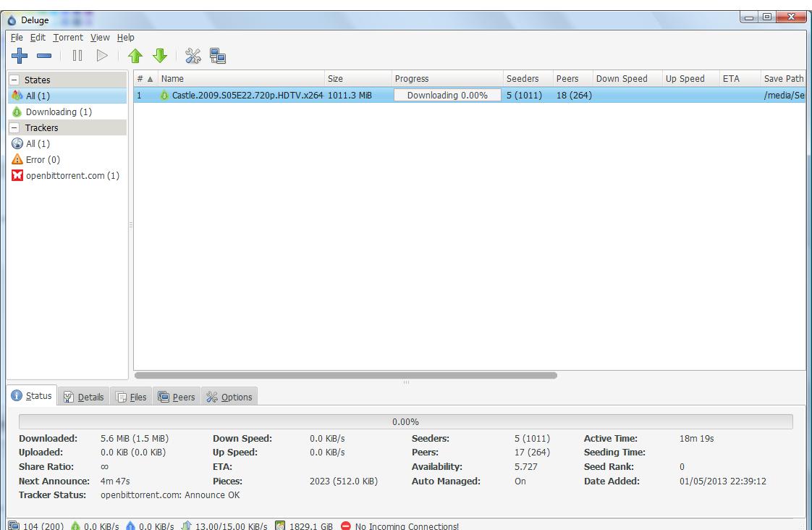Click the Add Torrent plus icon
The width and height of the screenshot is (812, 530).
(x=20, y=56)
